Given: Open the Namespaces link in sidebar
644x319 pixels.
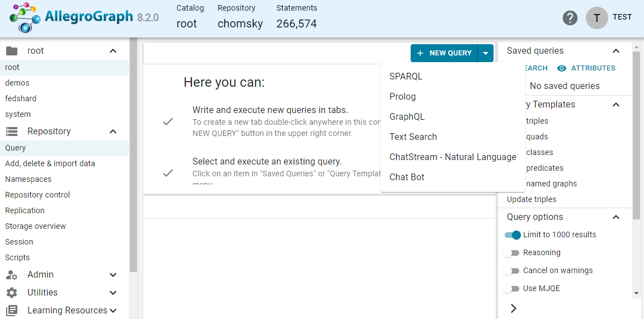Looking at the screenshot, I should pyautogui.click(x=29, y=180).
